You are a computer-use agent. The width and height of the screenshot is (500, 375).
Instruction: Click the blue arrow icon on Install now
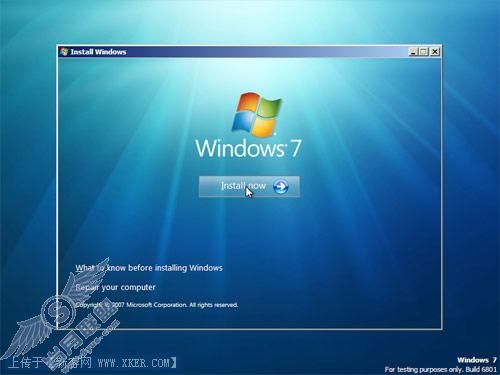(281, 186)
